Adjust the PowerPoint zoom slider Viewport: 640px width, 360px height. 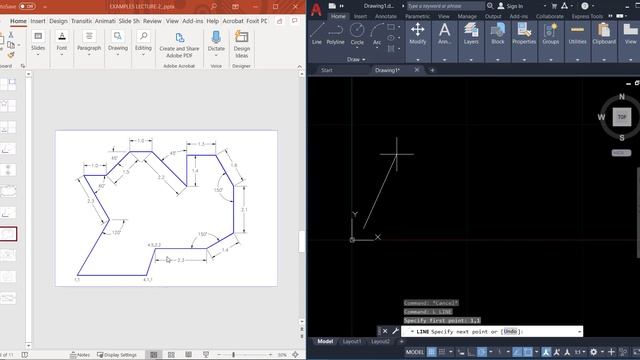[233, 355]
